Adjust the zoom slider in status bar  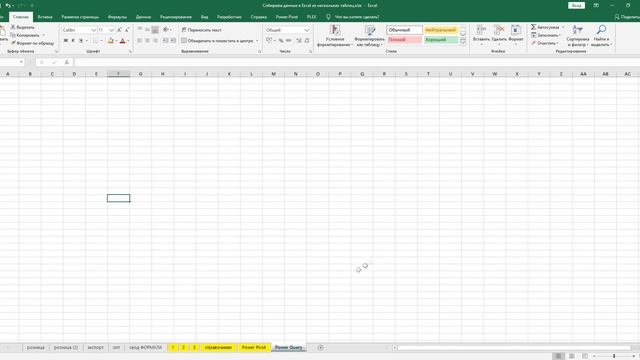tap(614, 356)
